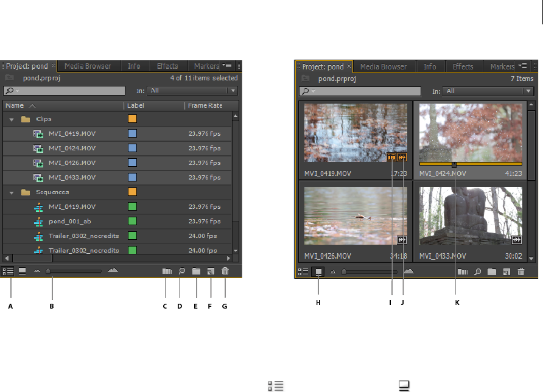Screen dimensions: 543x392
Task: Click audio badge on MVI_0433.MOV thumbnail
Action: (x=516, y=240)
